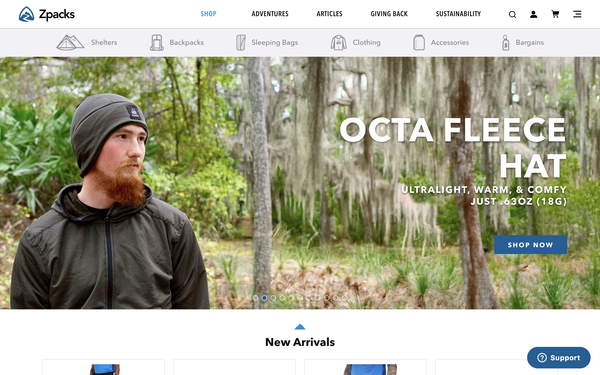600x375 pixels.
Task: Click the Octa Fleece Hat hero banner
Action: 300,183
